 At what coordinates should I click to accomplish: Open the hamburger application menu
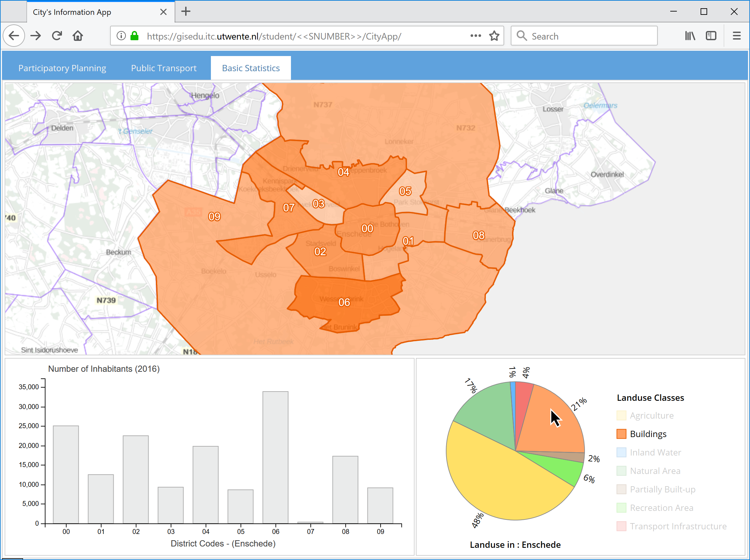(x=736, y=36)
